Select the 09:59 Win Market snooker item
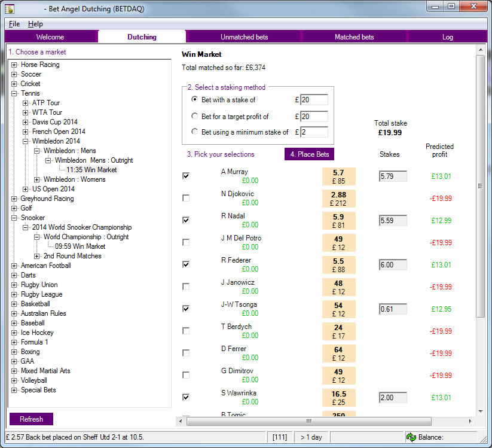492x448 pixels. 80,246
